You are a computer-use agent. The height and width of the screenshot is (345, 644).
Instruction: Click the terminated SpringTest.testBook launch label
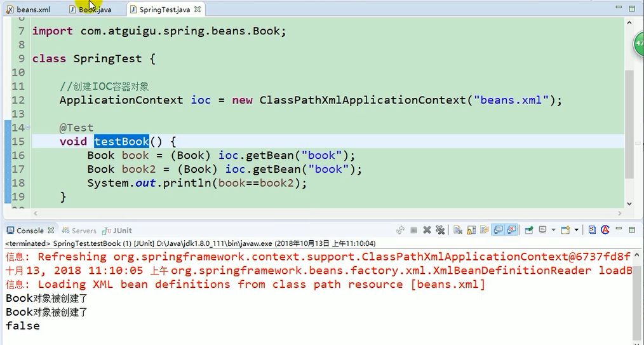click(x=190, y=243)
